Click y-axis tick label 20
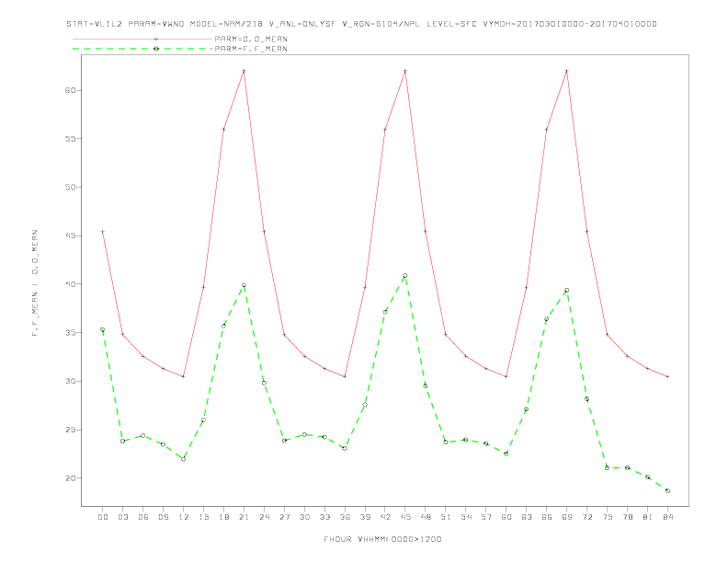Image resolution: width=728 pixels, height=563 pixels. pos(70,478)
